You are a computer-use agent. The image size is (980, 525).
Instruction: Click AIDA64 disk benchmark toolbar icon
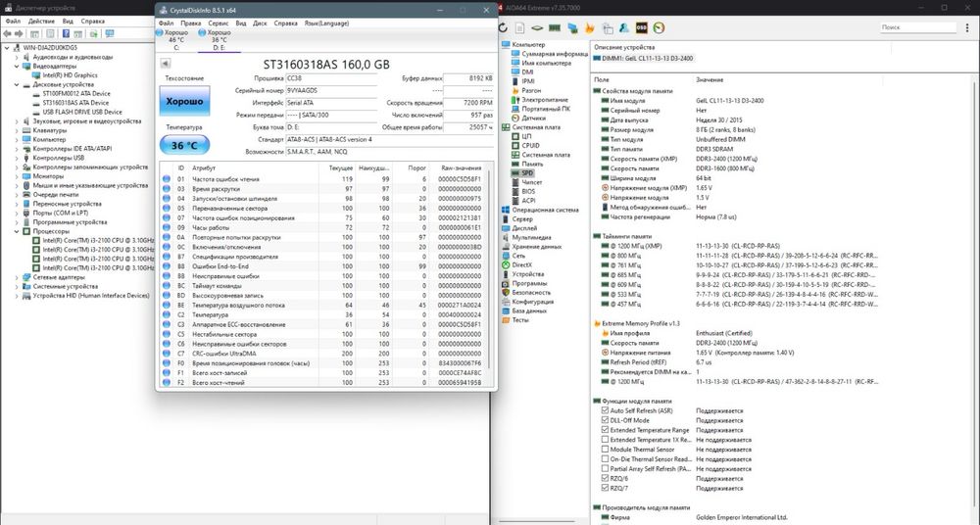click(537, 27)
